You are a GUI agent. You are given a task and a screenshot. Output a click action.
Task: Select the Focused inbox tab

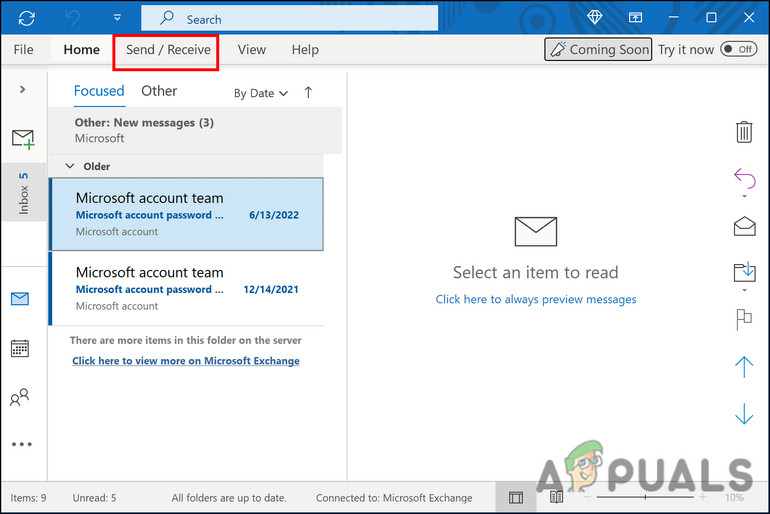coord(99,91)
